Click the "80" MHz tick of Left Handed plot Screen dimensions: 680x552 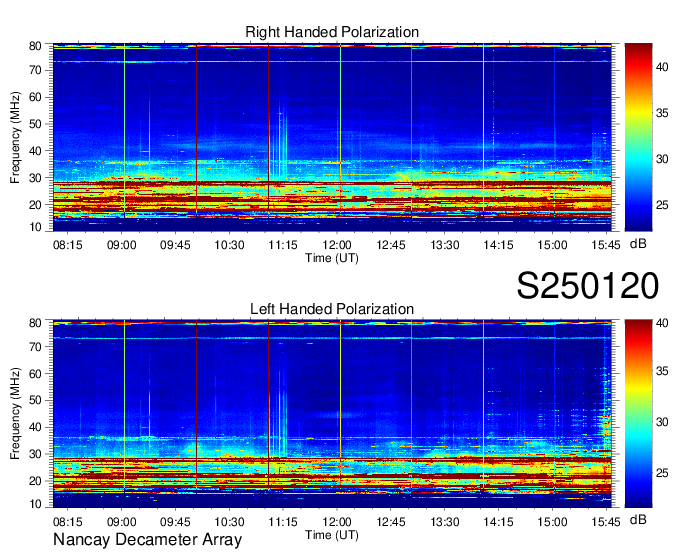pyautogui.click(x=35, y=323)
